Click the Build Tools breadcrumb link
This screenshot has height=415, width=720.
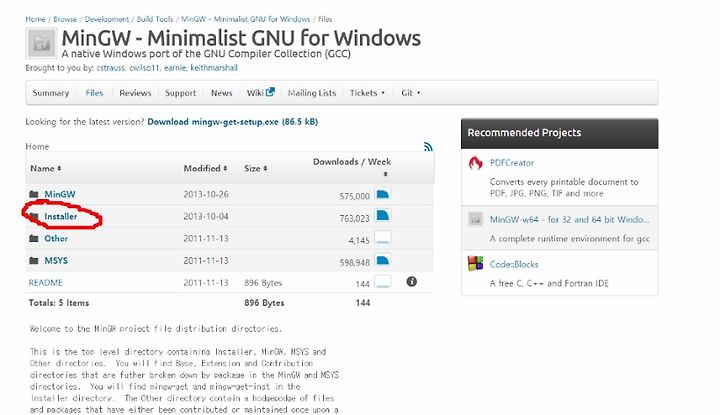pos(155,19)
